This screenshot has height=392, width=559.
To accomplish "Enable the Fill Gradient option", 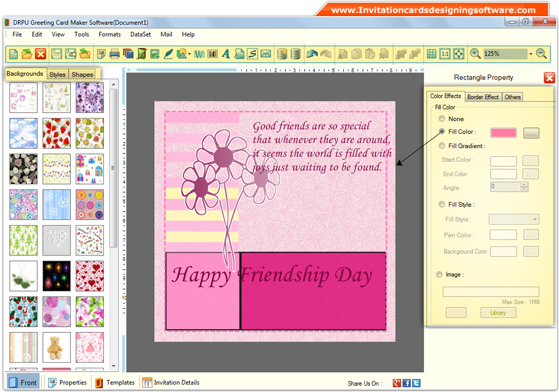I will (x=442, y=146).
